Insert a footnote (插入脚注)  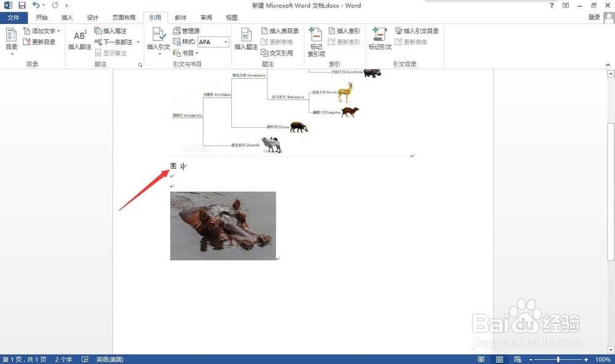click(x=79, y=41)
